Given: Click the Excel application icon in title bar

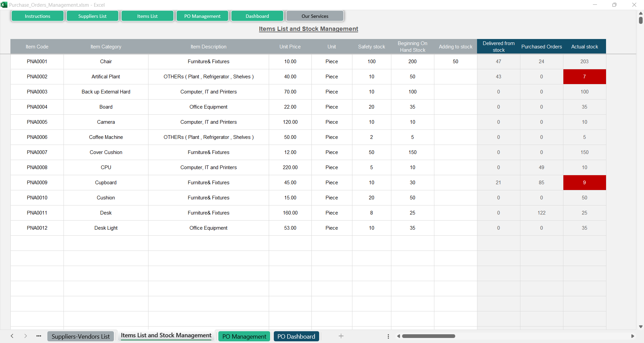Looking at the screenshot, I should point(4,5).
